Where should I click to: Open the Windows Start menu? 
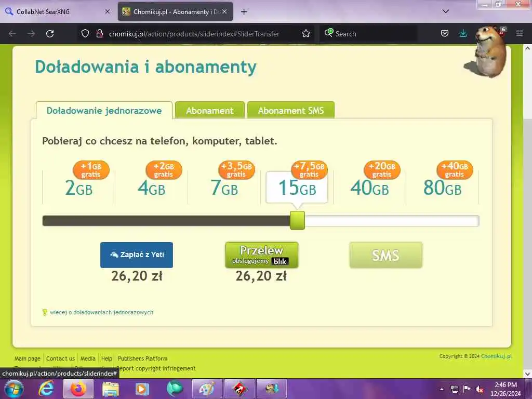[x=14, y=389]
